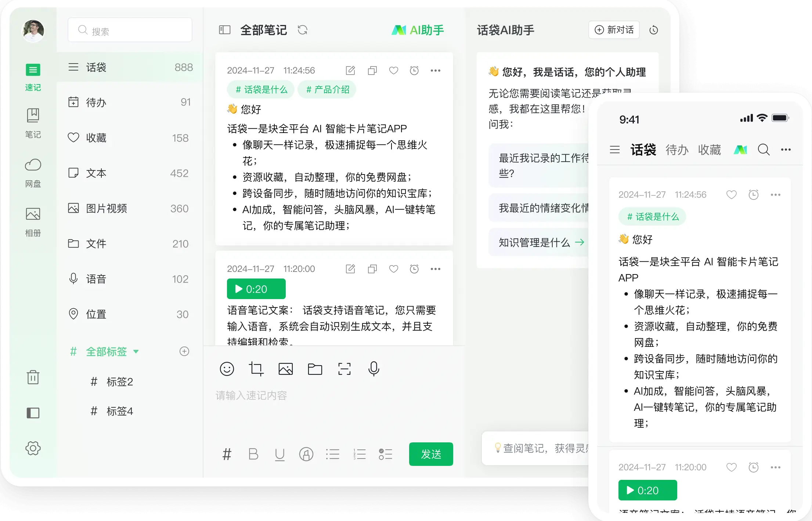
Task: Favorite the 11:24:56 note via heart icon
Action: click(393, 70)
